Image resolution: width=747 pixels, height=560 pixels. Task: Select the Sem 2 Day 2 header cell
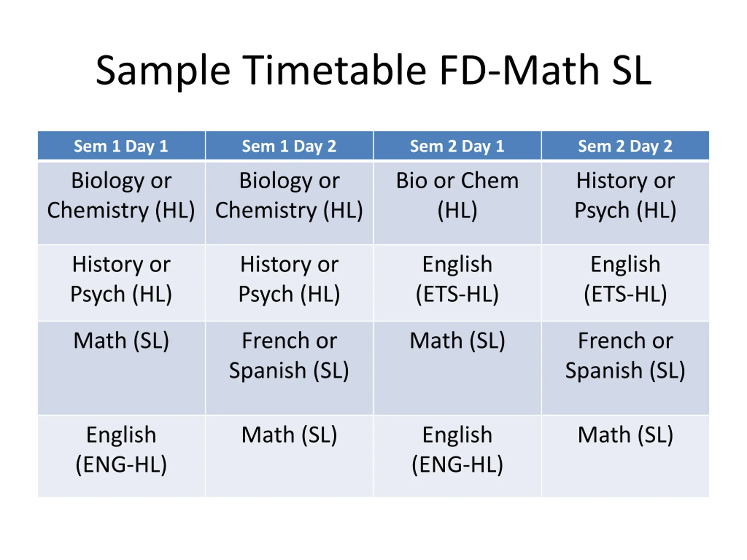(625, 146)
